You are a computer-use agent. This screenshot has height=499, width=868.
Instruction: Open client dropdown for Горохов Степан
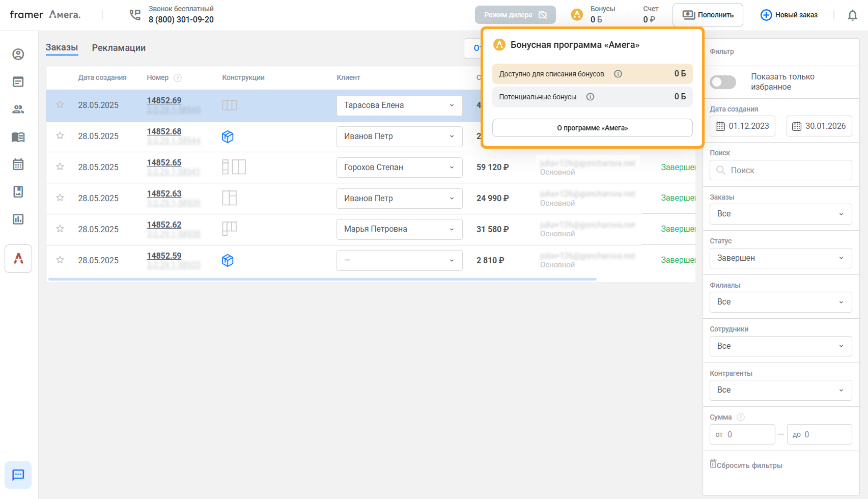[x=399, y=168]
